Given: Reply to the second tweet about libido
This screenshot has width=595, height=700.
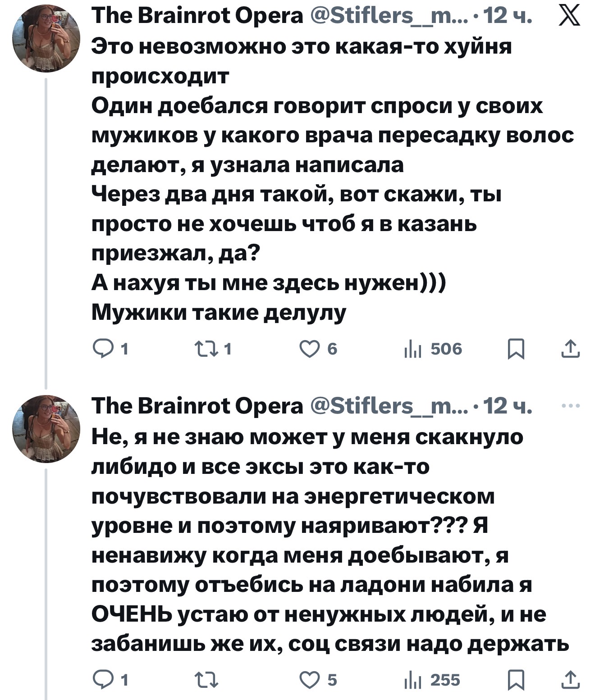Looking at the screenshot, I should tap(102, 680).
